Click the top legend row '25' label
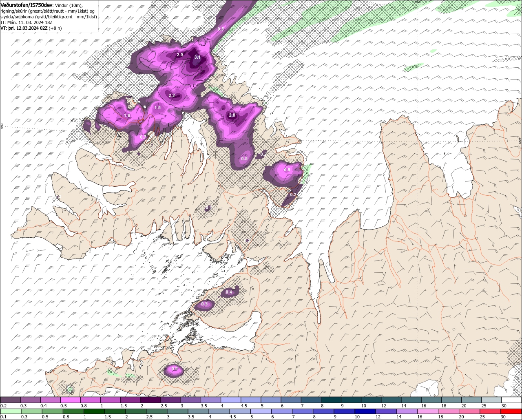This screenshot has height=420, width=522. [484, 406]
